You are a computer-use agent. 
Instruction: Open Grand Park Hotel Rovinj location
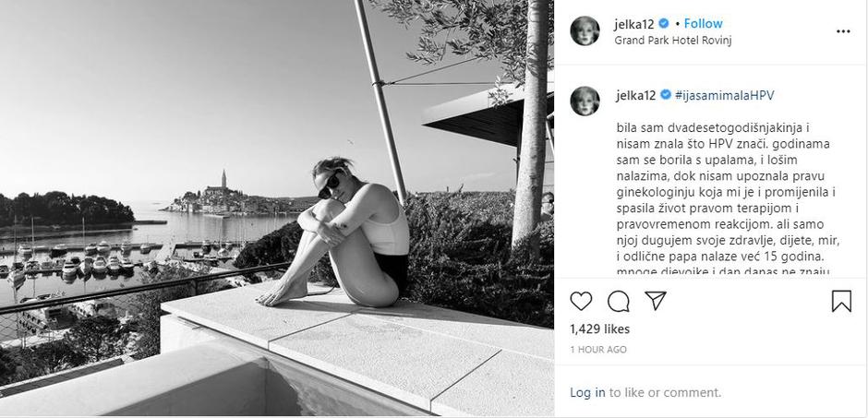point(673,41)
